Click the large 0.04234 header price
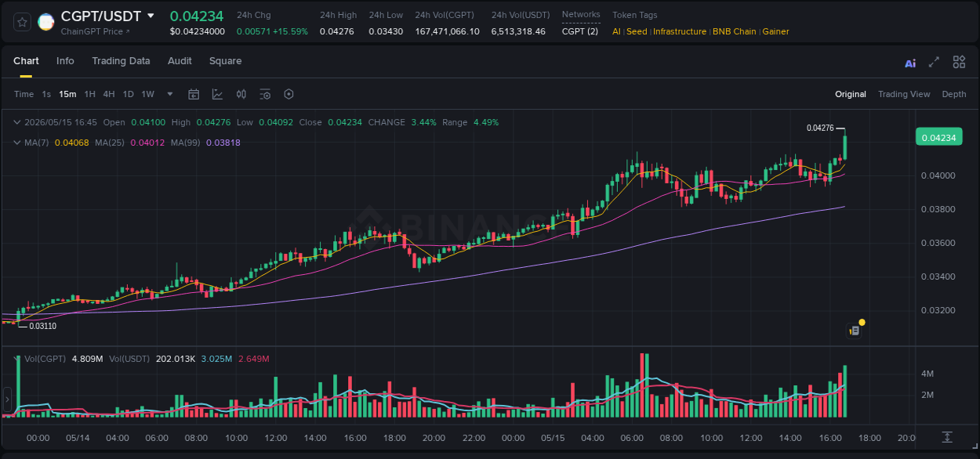Screen dimensions: 980x459 coord(197,16)
